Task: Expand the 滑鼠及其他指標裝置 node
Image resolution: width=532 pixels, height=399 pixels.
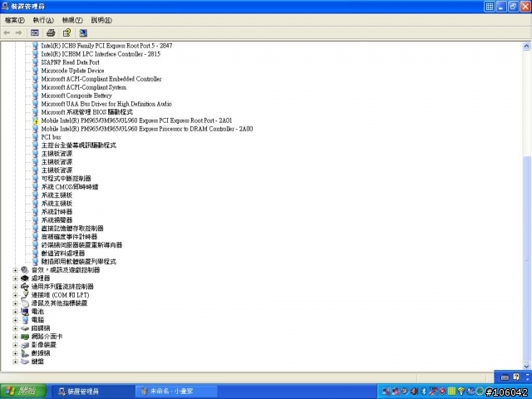Action: [x=15, y=303]
